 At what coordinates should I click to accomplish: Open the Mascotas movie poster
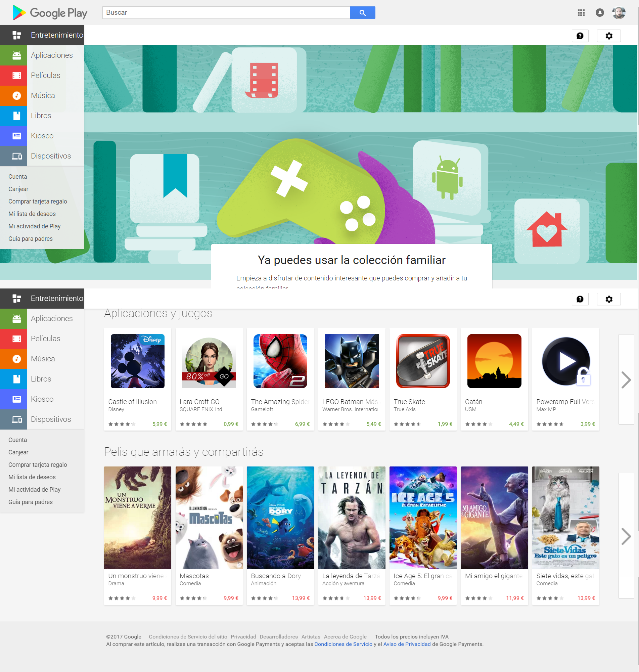point(209,518)
